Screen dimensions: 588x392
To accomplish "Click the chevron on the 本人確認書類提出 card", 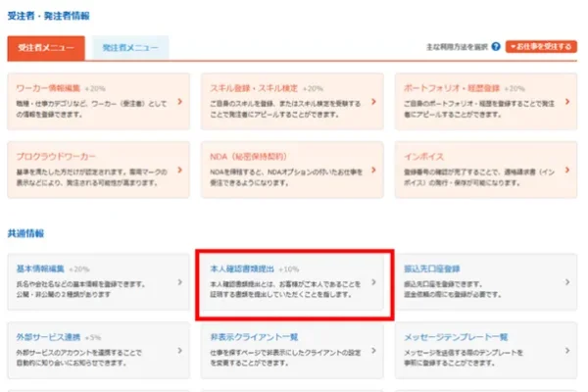I will [x=373, y=282].
